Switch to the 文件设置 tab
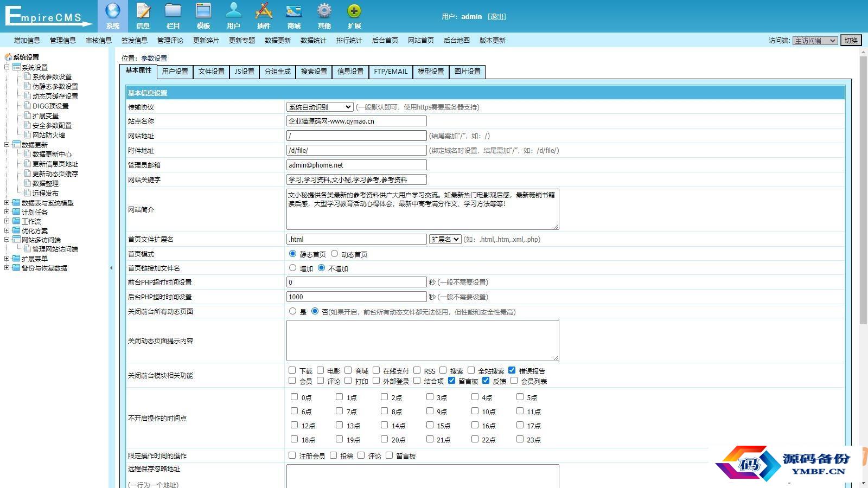Screen dimensions: 868x488 point(211,72)
